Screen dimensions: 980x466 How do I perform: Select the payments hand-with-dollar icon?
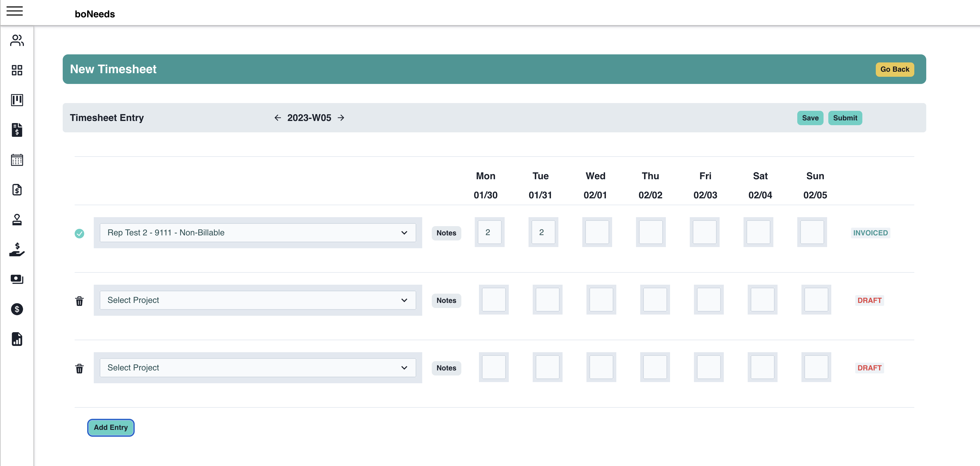(17, 250)
